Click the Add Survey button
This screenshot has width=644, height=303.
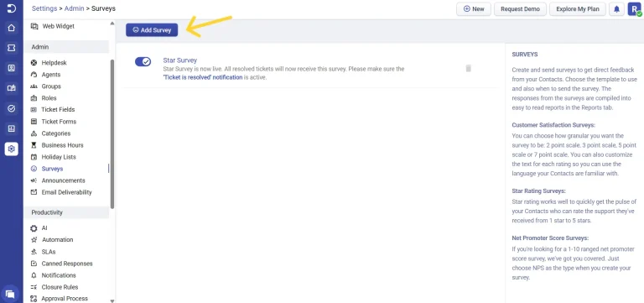pos(152,30)
